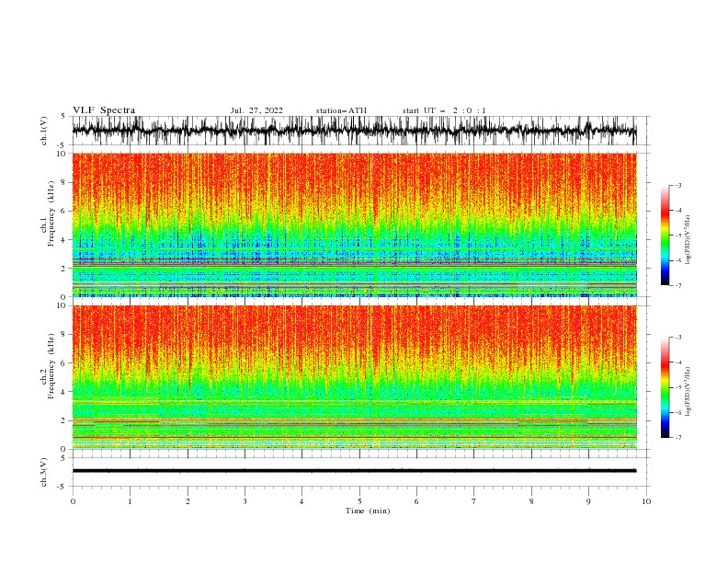The image size is (728, 563).
Task: Click time axis tick label "7"
Action: [x=474, y=501]
